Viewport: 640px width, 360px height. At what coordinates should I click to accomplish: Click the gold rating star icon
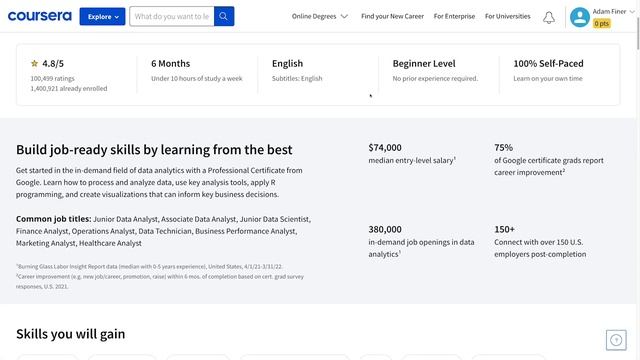pos(34,63)
